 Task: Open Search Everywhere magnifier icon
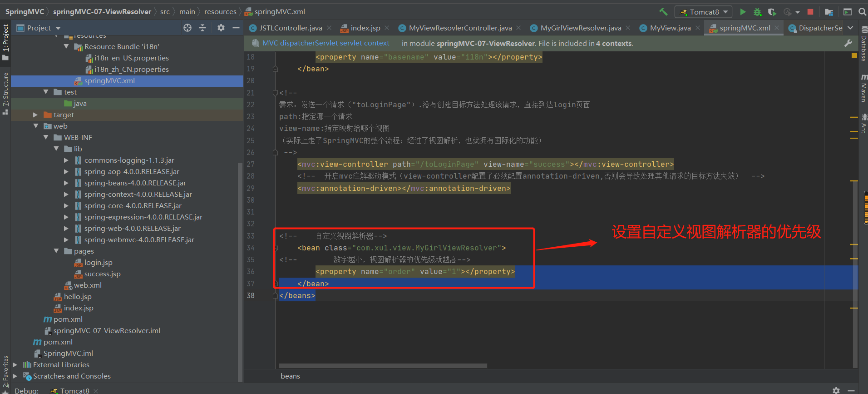(x=862, y=12)
